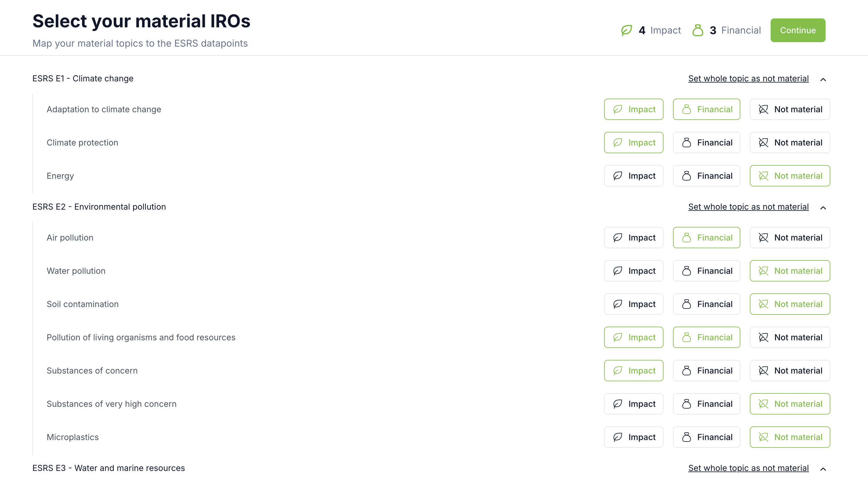Click Set whole topic as not material for E2
Image resolution: width=868 pixels, height=484 pixels.
click(748, 207)
